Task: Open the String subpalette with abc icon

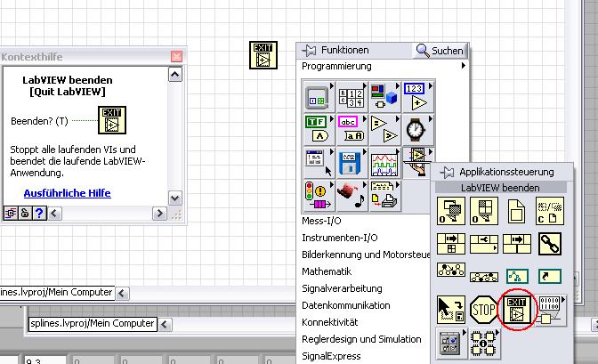Action: [x=352, y=130]
